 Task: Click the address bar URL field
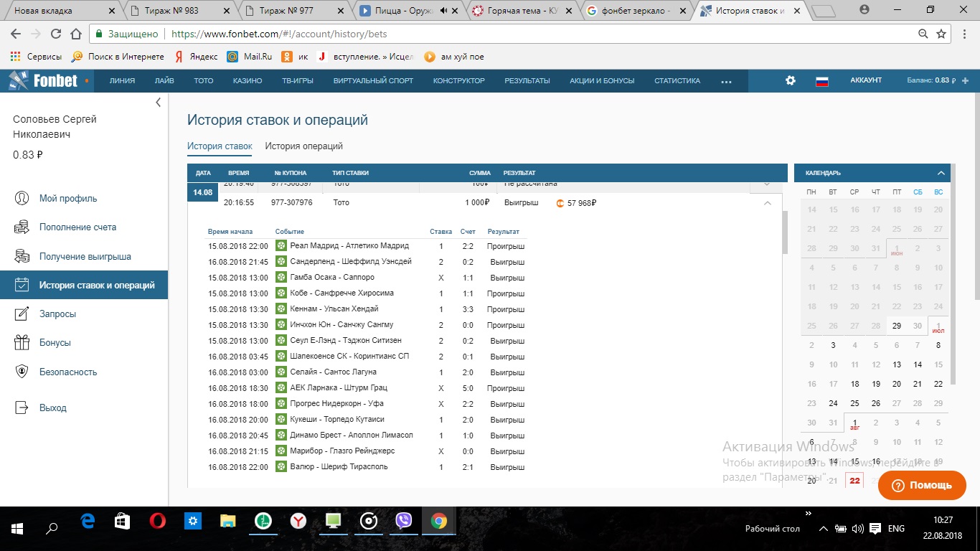coord(502,34)
